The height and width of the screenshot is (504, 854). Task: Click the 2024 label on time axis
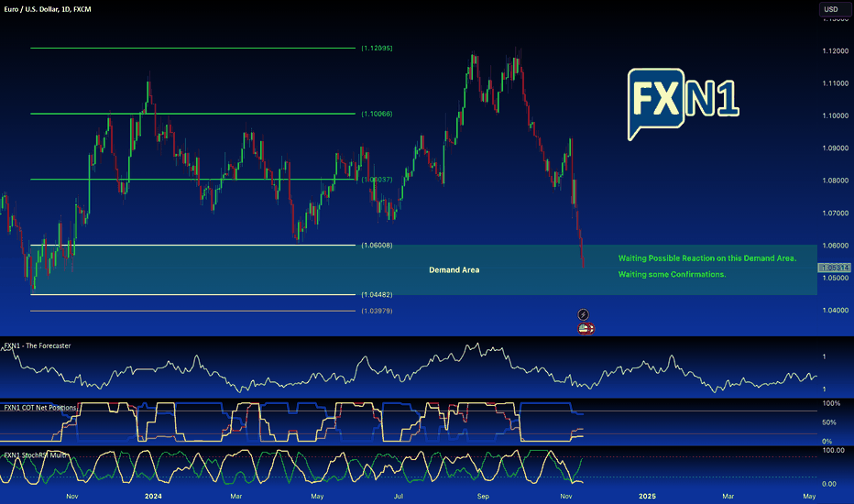click(153, 497)
